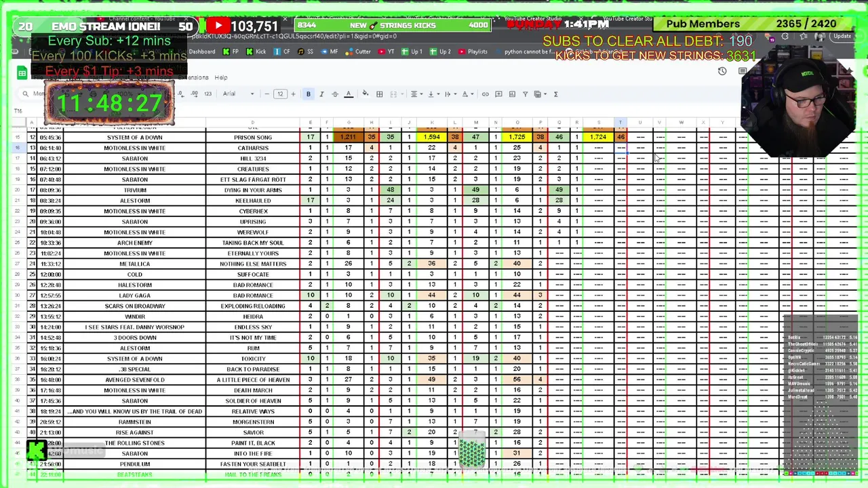Select the HILL 3234 cell

click(x=253, y=159)
